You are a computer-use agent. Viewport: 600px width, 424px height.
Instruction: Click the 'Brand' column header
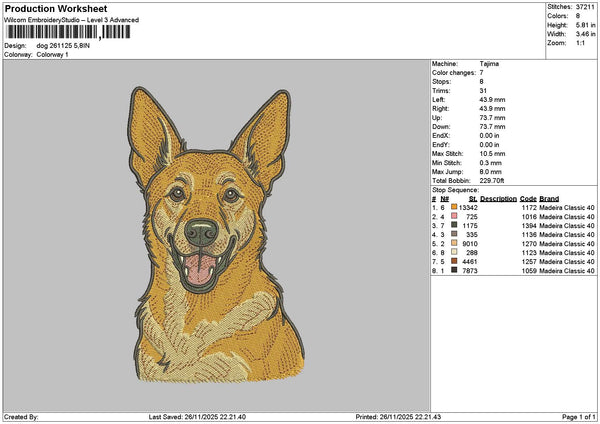[549, 199]
